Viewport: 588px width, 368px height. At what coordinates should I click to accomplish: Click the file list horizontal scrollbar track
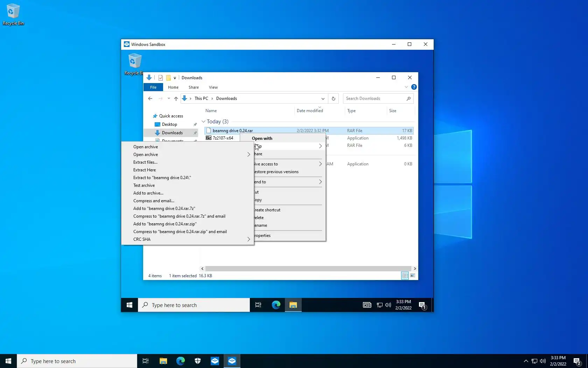pos(308,269)
